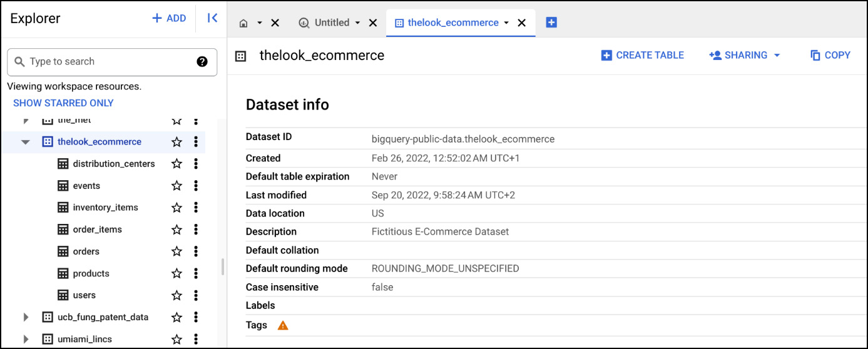Image resolution: width=868 pixels, height=349 pixels.
Task: Open more actions for distribution_centers table
Action: (196, 164)
